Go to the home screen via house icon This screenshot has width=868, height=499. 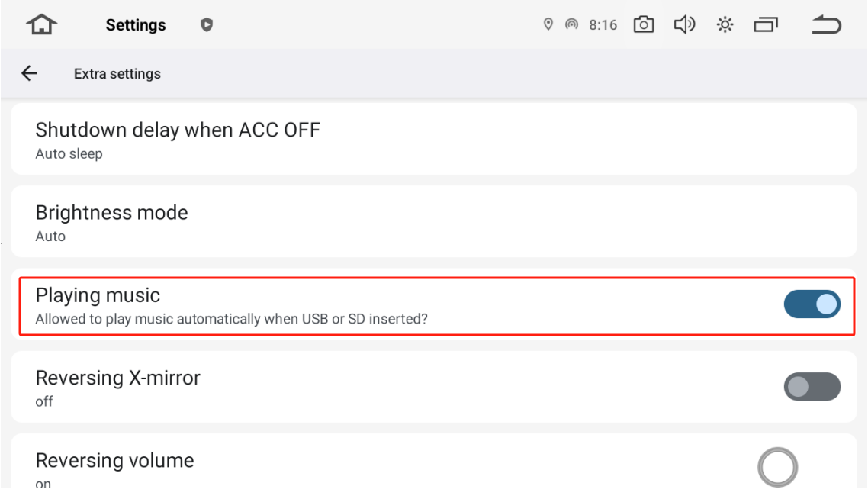[x=41, y=24]
